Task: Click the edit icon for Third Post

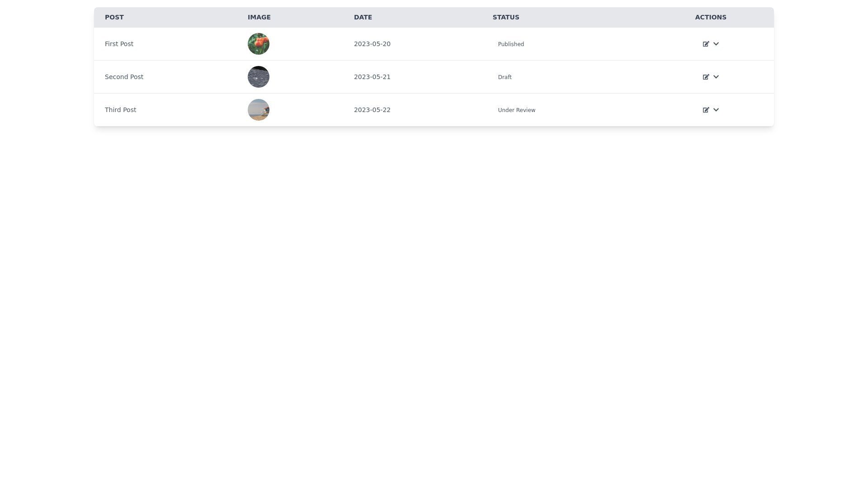Action: click(x=706, y=110)
